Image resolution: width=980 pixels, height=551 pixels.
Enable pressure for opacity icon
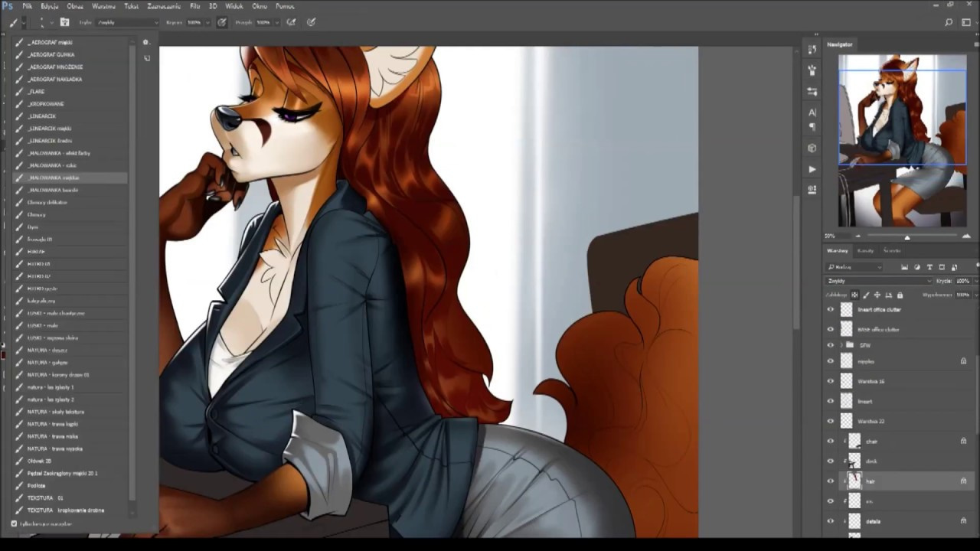(x=222, y=22)
